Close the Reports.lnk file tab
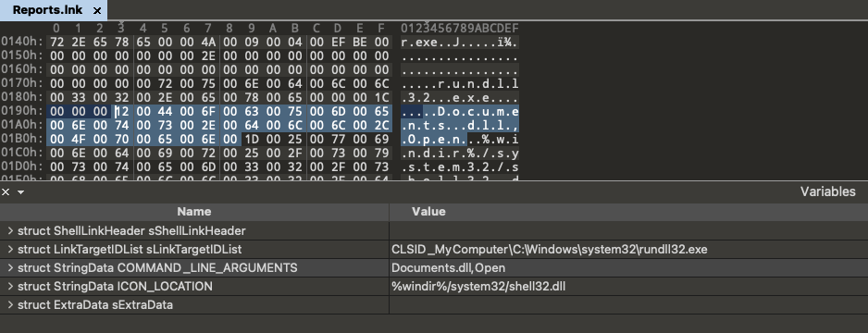Screen dimensions: 868x333 click(97, 10)
